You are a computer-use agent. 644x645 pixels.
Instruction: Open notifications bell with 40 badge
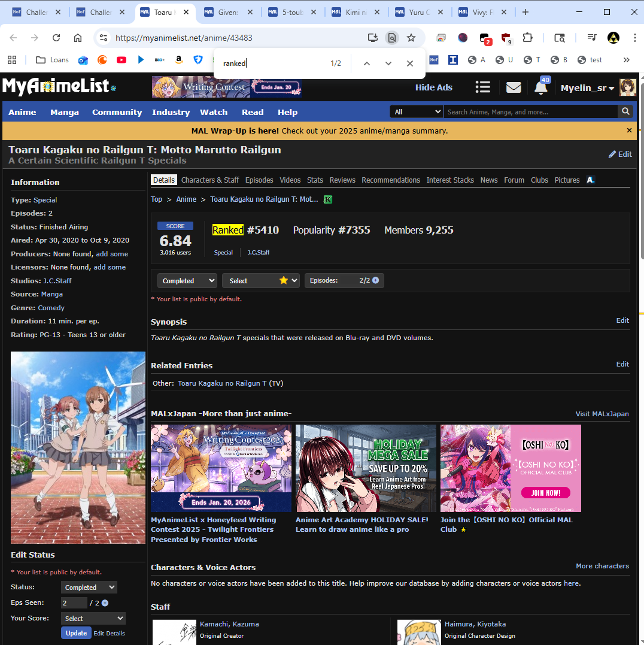click(541, 87)
